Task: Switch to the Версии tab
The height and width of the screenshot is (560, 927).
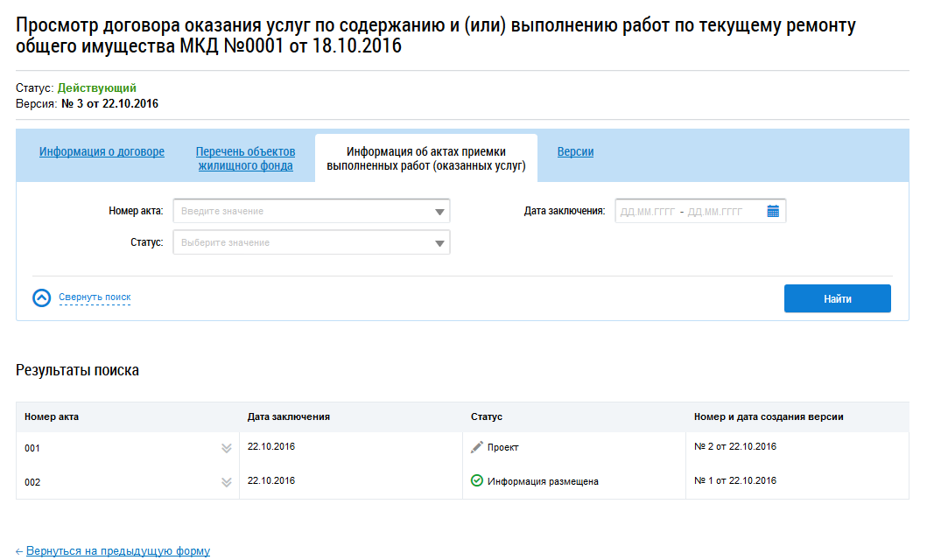Action: 575,152
